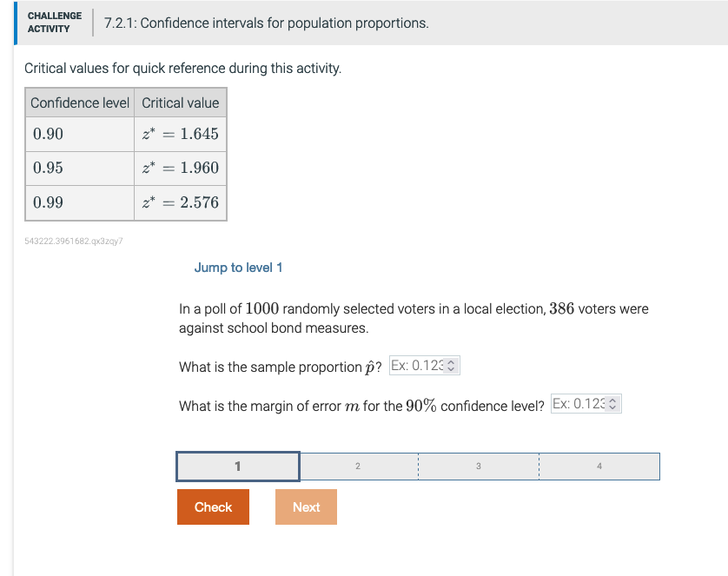The width and height of the screenshot is (728, 576).
Task: Select level 2 in the progress bar
Action: 358,466
